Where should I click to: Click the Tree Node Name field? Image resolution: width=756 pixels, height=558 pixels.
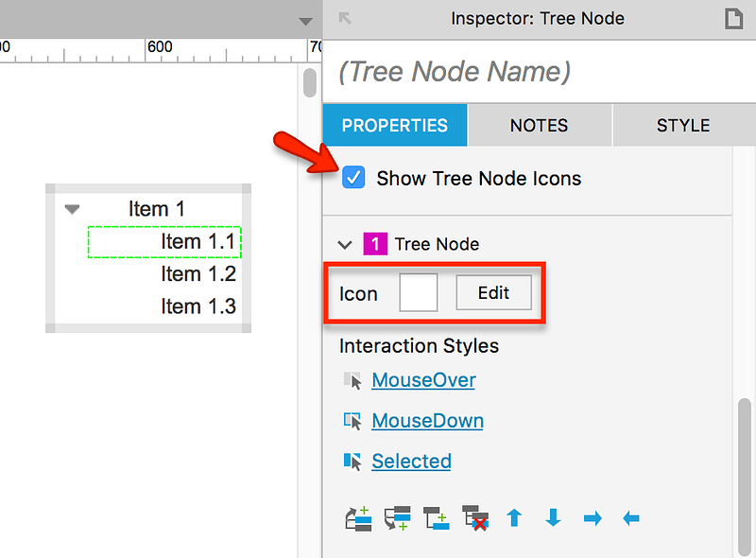click(x=539, y=72)
